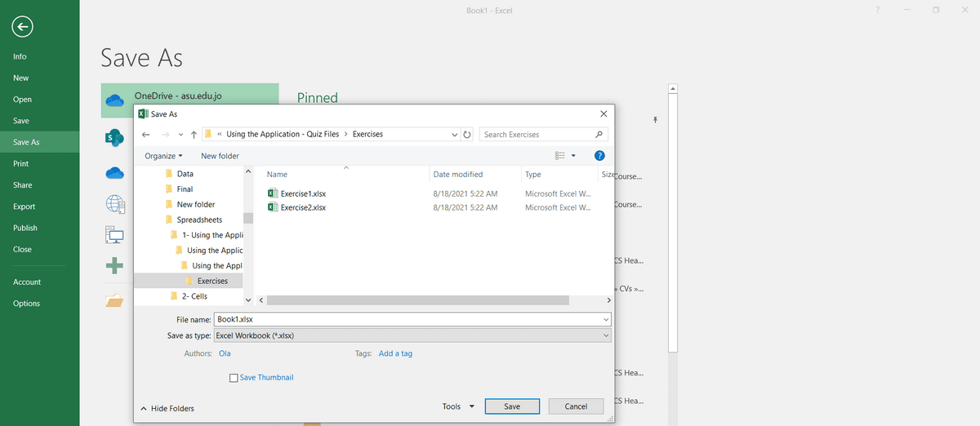Go up one folder level arrow
980x426 pixels.
194,134
